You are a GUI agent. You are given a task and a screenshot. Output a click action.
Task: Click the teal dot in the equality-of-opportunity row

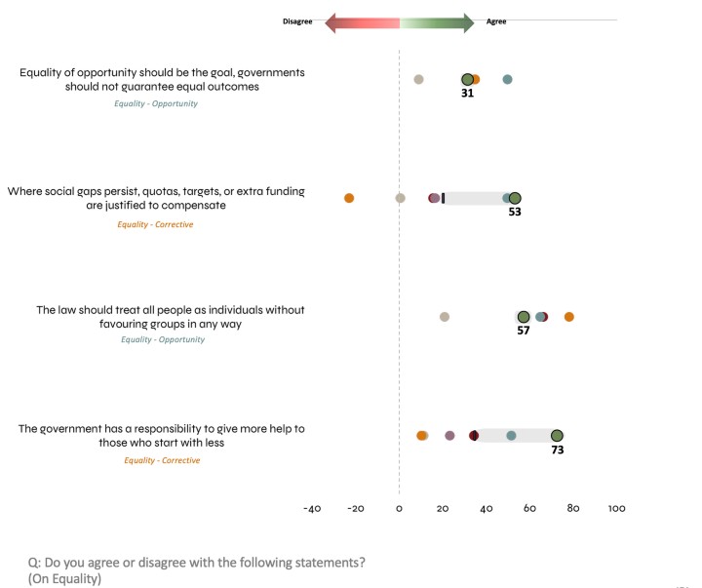507,79
